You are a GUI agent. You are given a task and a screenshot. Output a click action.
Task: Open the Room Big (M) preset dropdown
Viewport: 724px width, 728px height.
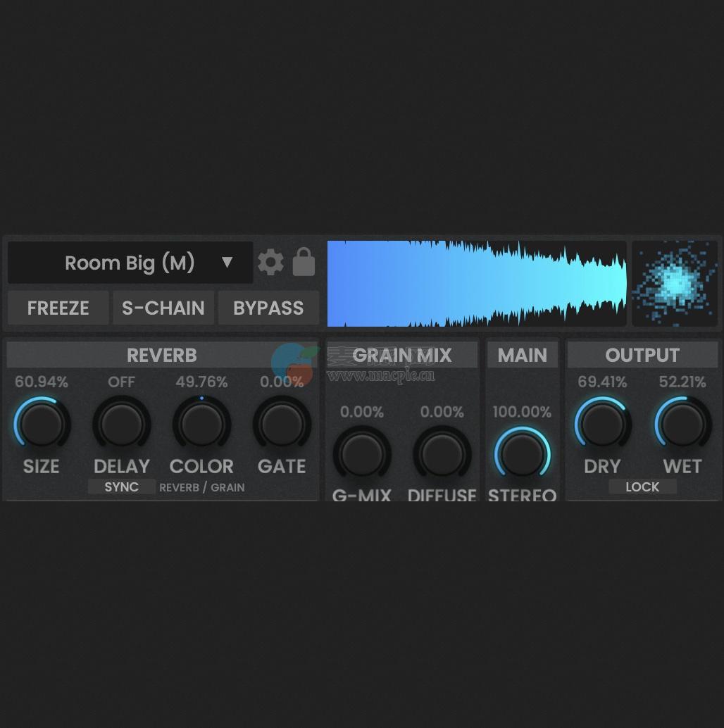click(130, 262)
